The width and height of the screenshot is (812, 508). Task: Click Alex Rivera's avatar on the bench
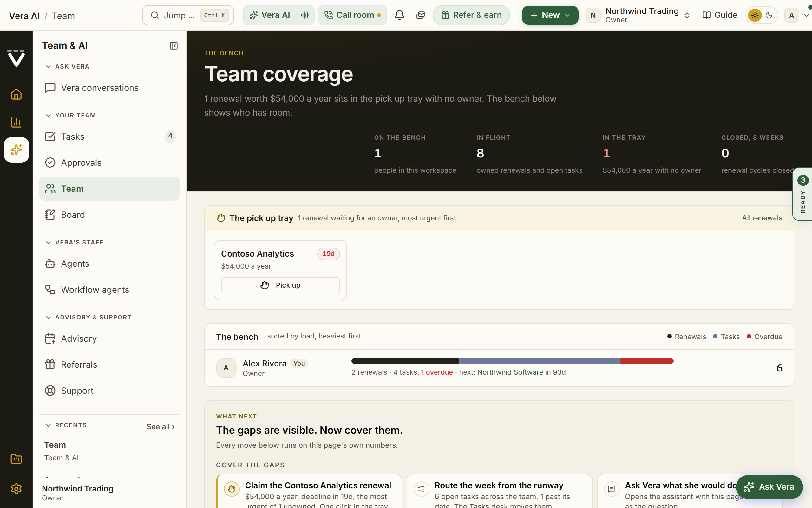point(226,368)
